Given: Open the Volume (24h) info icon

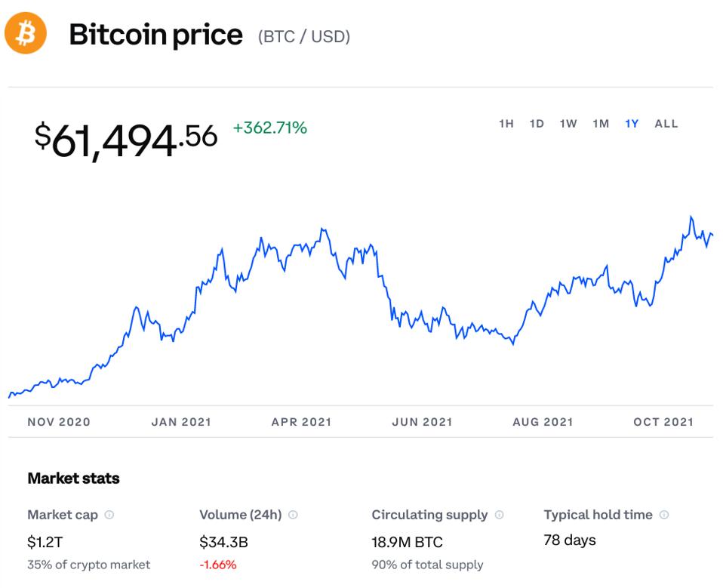Looking at the screenshot, I should tap(293, 515).
